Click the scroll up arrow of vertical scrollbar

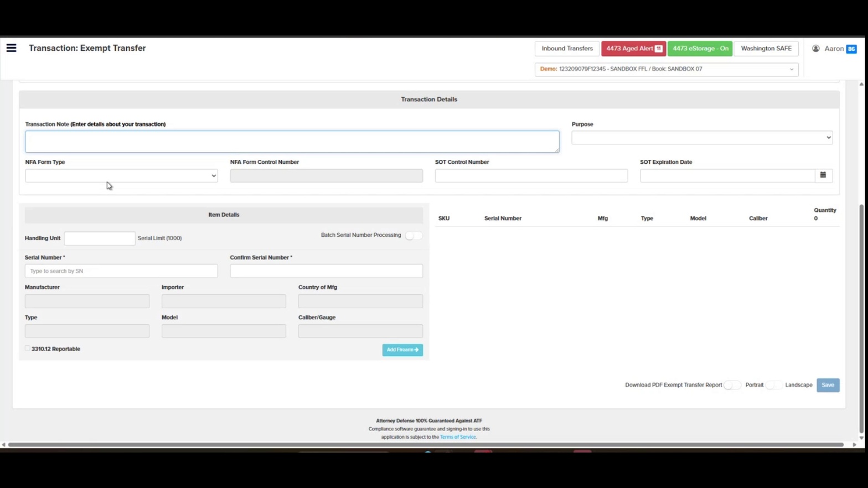(x=861, y=84)
